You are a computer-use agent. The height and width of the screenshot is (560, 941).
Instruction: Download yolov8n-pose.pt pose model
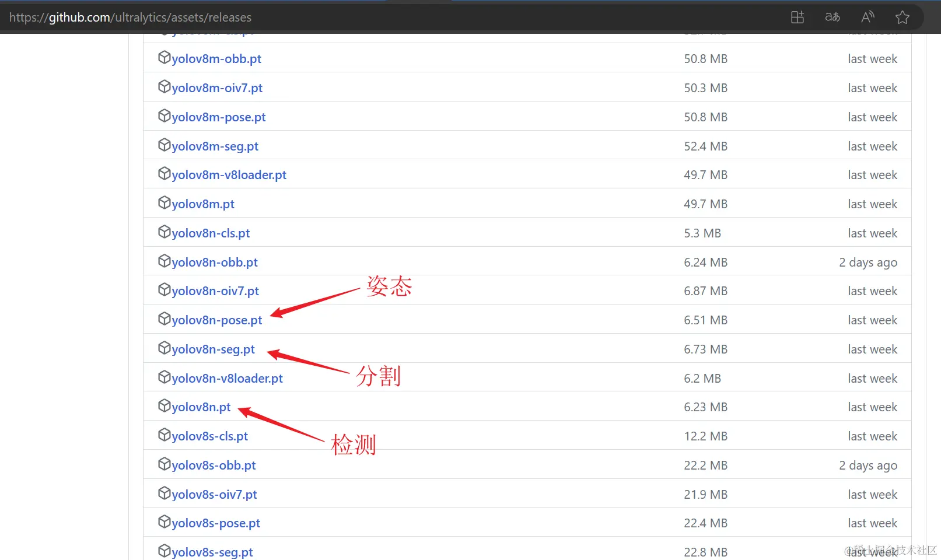tap(217, 320)
